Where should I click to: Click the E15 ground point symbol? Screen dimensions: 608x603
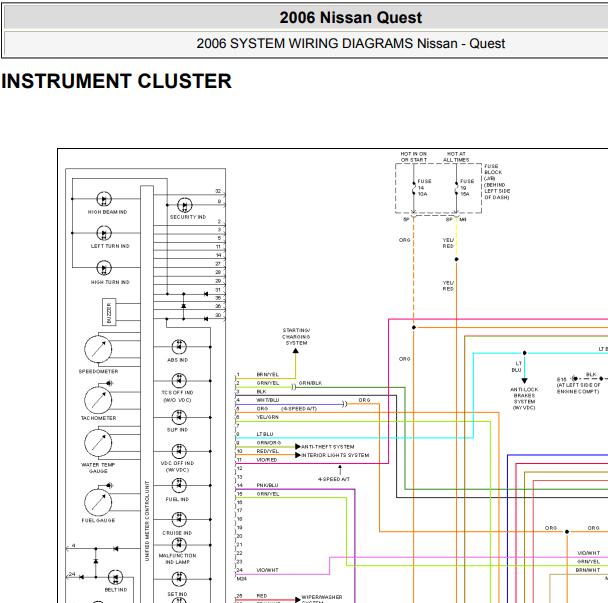coord(575,378)
